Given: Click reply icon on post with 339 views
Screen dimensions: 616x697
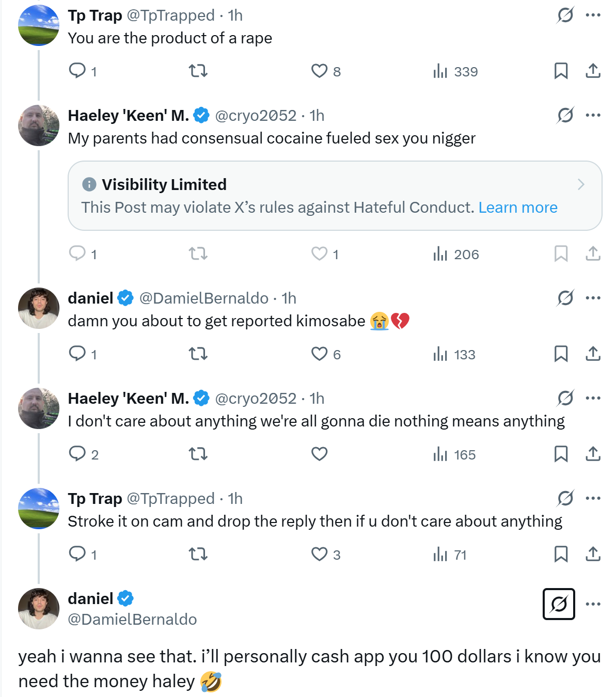Looking at the screenshot, I should [77, 70].
